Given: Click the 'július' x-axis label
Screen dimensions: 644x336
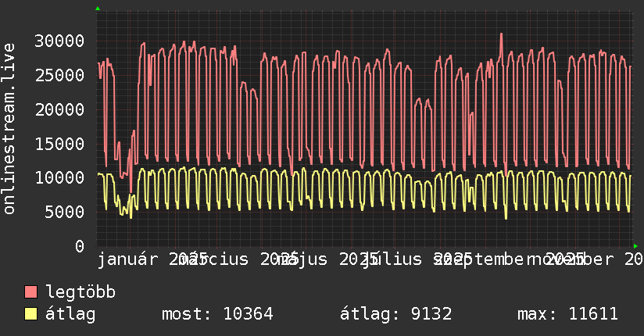Looking at the screenshot, I should [392, 259].
